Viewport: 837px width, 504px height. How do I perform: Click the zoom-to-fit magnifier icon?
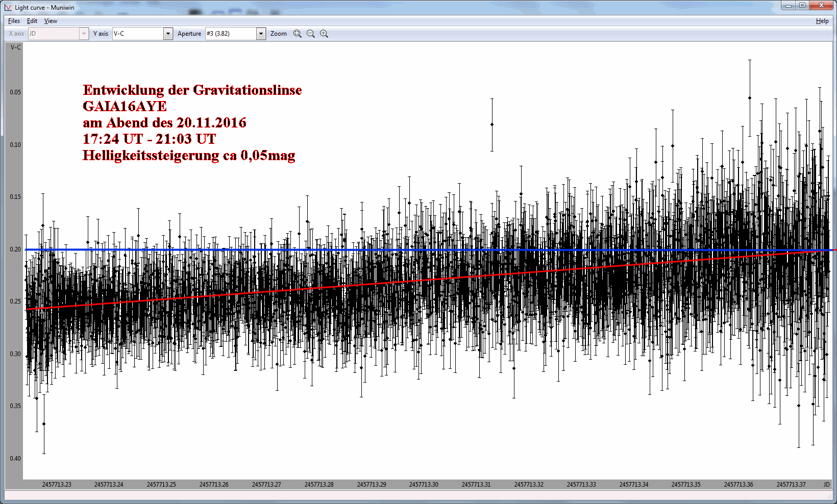(298, 34)
